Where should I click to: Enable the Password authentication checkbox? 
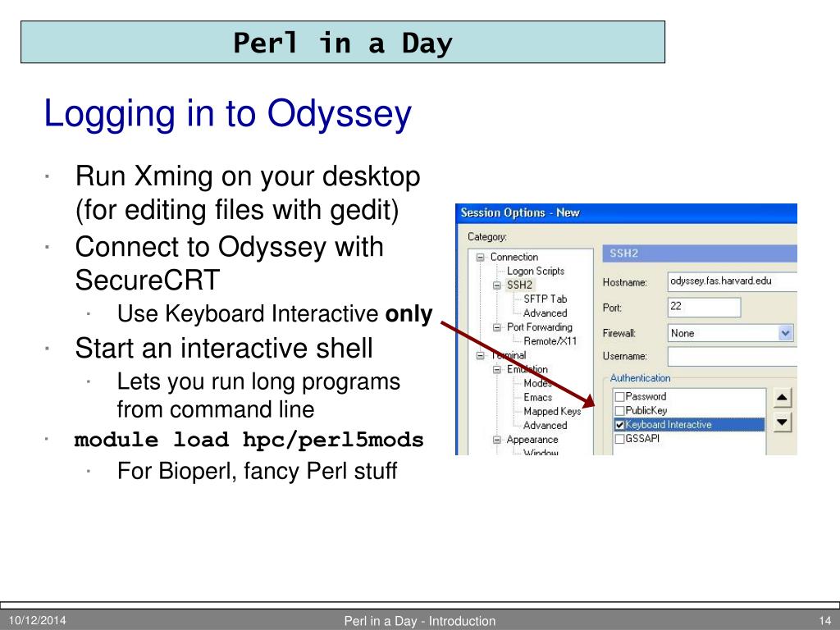620,397
